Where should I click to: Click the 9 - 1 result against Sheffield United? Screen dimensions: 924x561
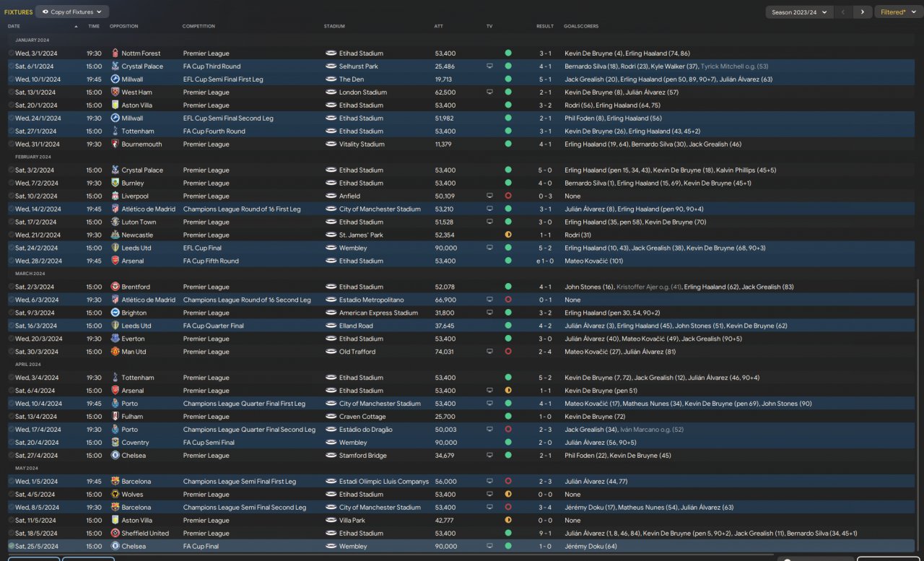[546, 534]
